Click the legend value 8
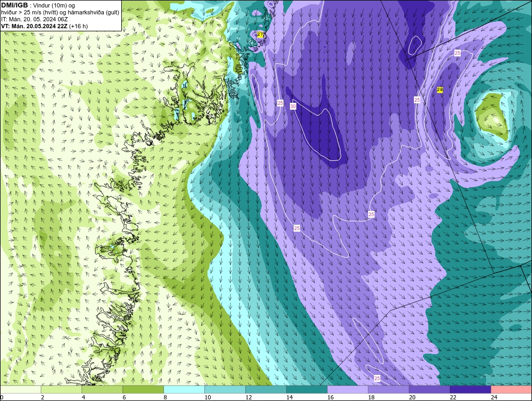Screen dimensions: 532x401 pos(165,397)
